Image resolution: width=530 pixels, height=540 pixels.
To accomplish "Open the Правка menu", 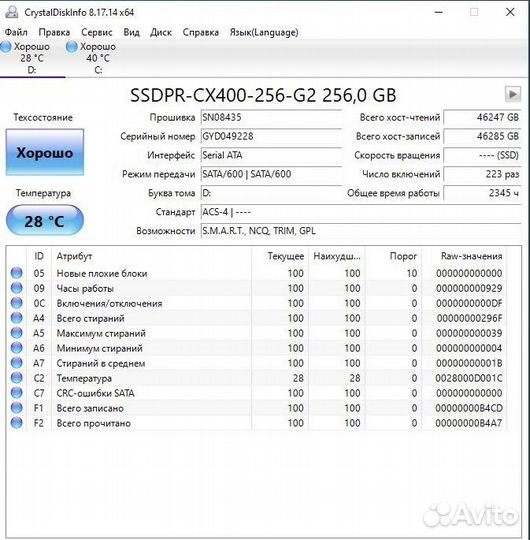I will click(54, 32).
